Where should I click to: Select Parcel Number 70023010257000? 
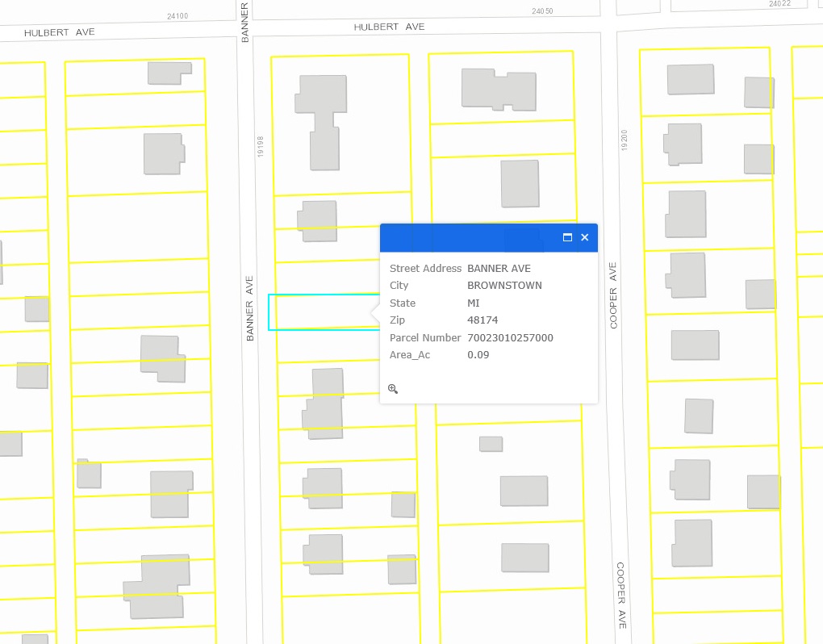[x=510, y=337]
